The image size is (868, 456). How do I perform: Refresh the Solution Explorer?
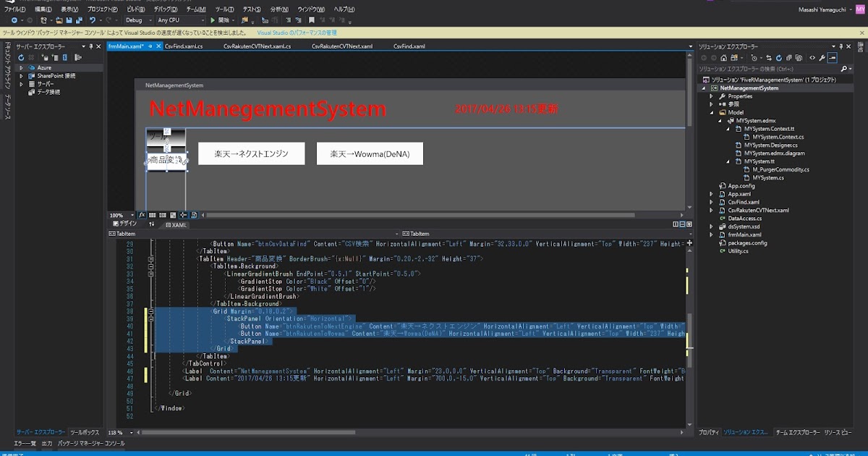(779, 57)
